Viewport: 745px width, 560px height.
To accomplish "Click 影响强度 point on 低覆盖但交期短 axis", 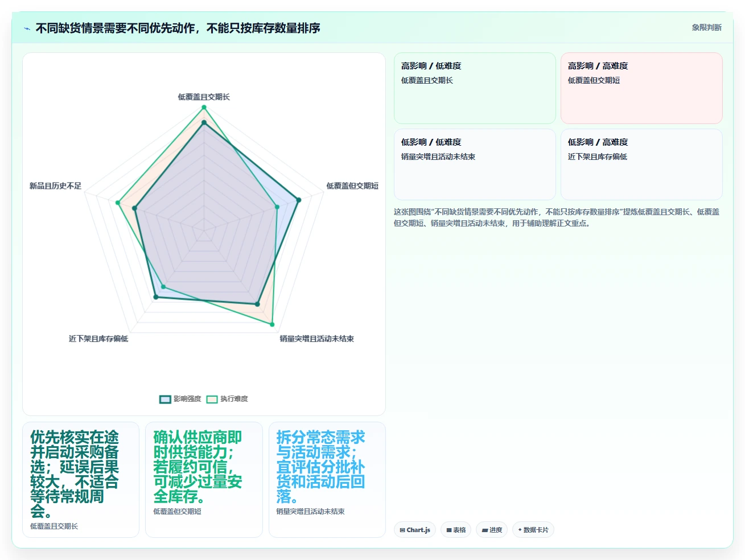I will 298,200.
